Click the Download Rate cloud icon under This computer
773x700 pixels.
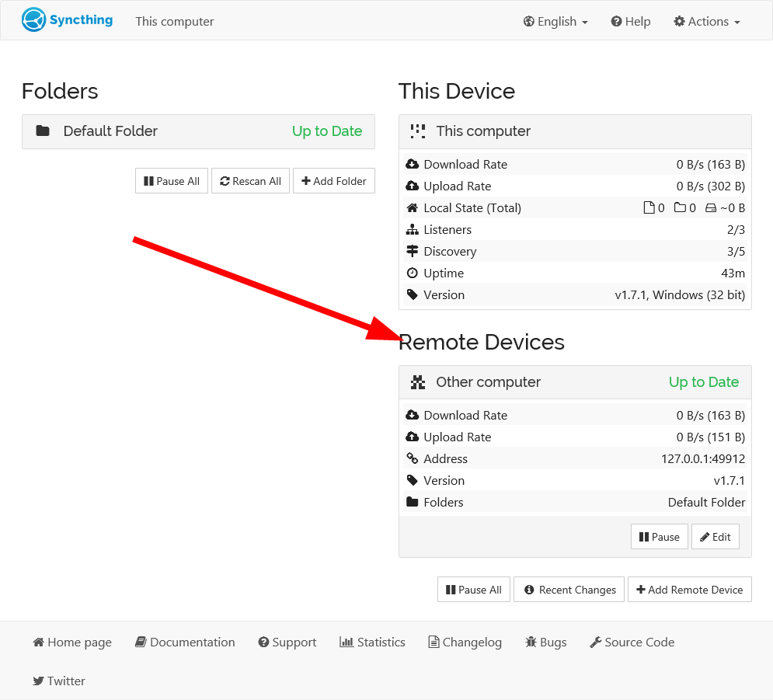[x=412, y=164]
